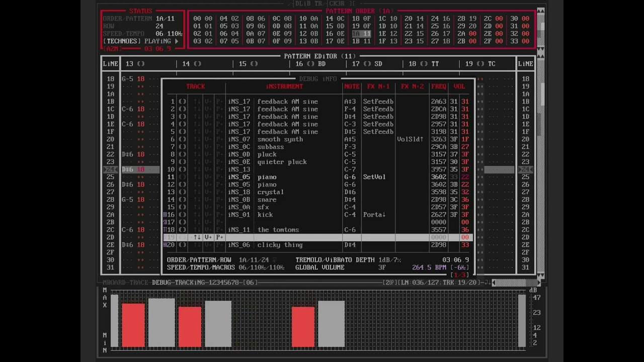Click the scroll-down arrow at the pattern editor bottom
The width and height of the screenshot is (644, 362).
[x=541, y=275]
